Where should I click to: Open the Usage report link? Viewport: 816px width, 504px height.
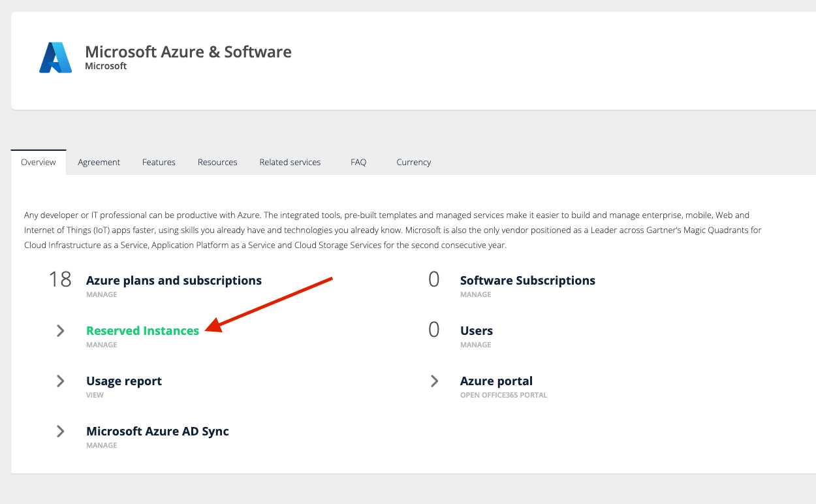click(x=124, y=381)
